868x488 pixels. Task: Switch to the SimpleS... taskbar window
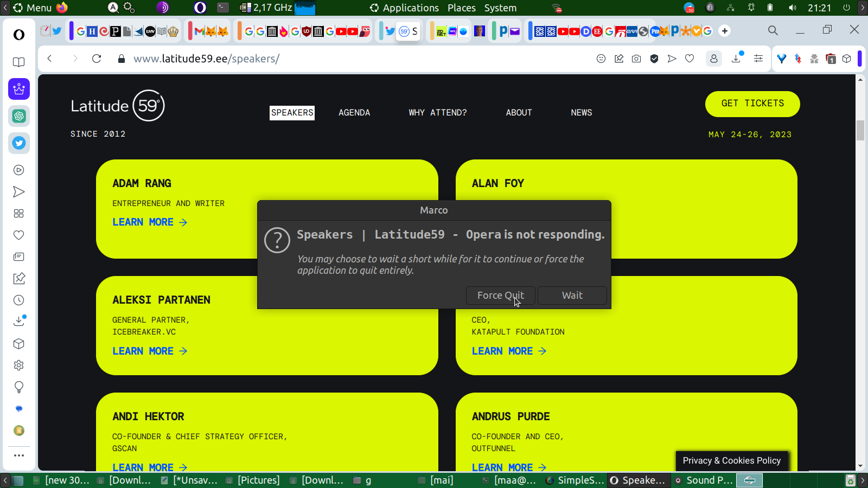pyautogui.click(x=575, y=480)
